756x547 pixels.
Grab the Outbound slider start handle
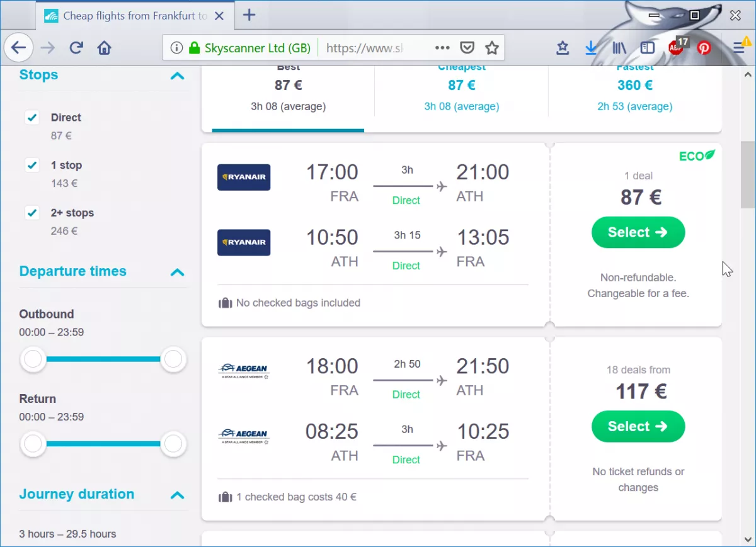(x=33, y=359)
